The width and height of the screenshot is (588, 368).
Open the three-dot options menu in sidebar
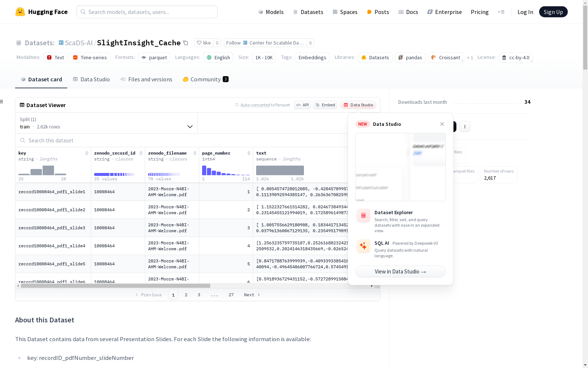(465, 127)
